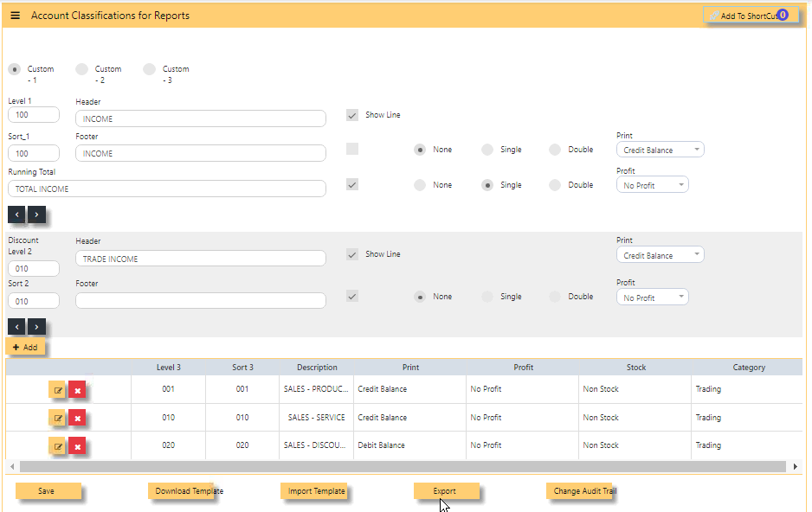
Task: Select Double for Running Total line
Action: pos(555,185)
